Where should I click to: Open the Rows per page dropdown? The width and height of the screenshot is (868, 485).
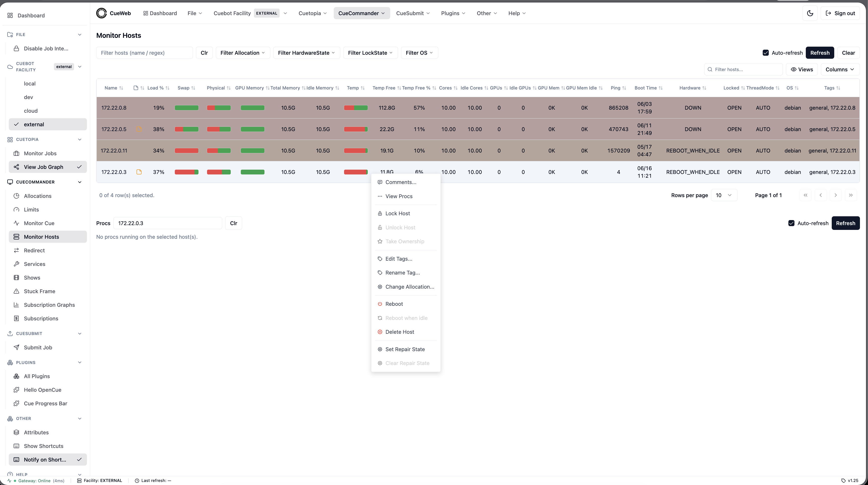click(724, 195)
